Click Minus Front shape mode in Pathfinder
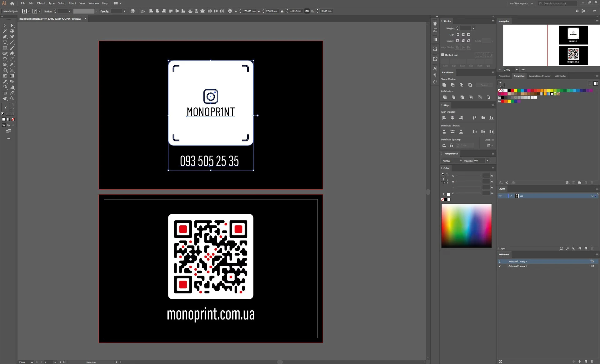The height and width of the screenshot is (364, 600). pos(453,85)
